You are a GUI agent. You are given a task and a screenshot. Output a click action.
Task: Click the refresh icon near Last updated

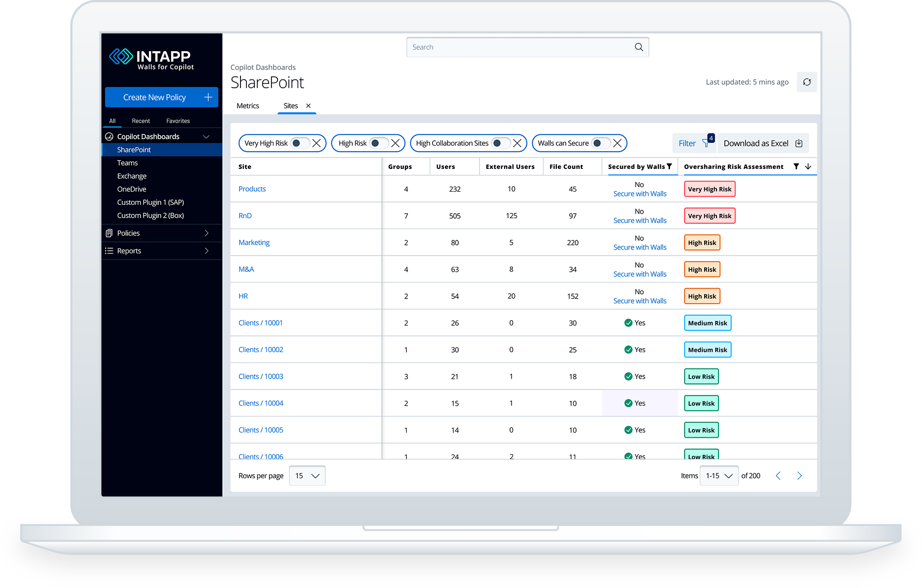[807, 82]
